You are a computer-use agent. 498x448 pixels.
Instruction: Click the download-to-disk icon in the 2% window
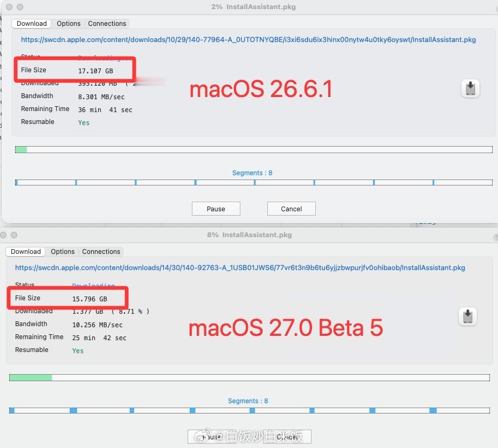click(471, 88)
